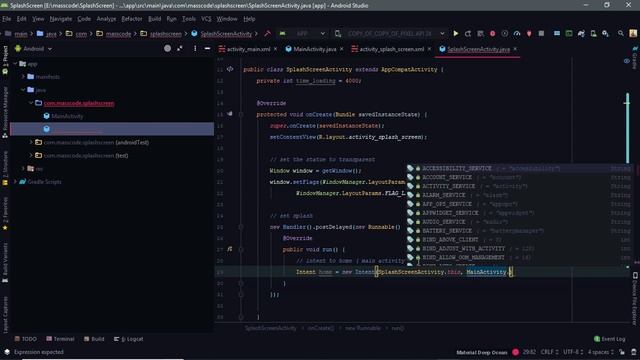Expand the com.masscode.splashscreen (test) package
Image resolution: width=640 pixels, height=360 pixels.
pyautogui.click(x=31, y=155)
